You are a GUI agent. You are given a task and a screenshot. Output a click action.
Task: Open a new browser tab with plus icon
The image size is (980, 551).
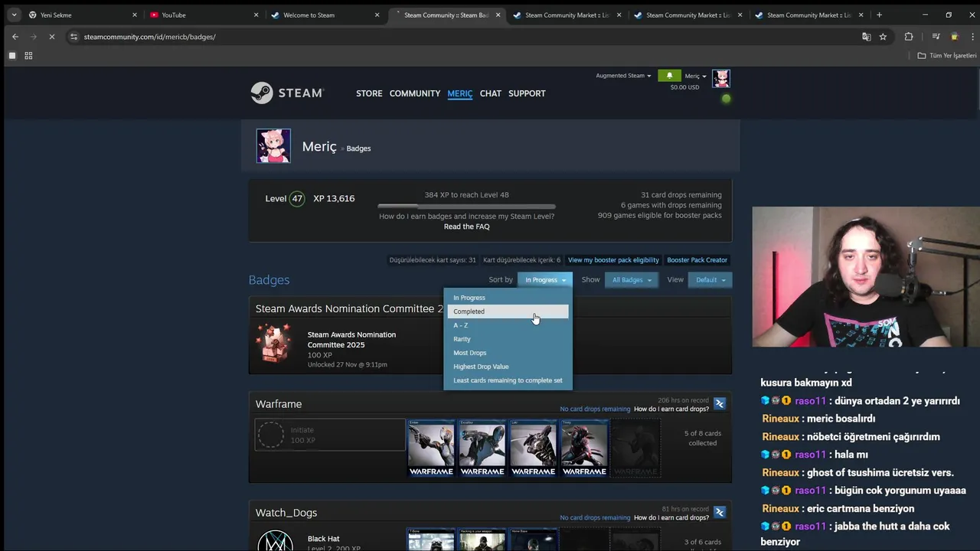pos(879,15)
